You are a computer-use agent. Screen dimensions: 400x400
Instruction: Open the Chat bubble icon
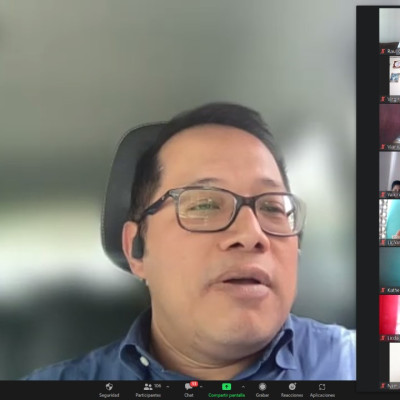pyautogui.click(x=188, y=387)
